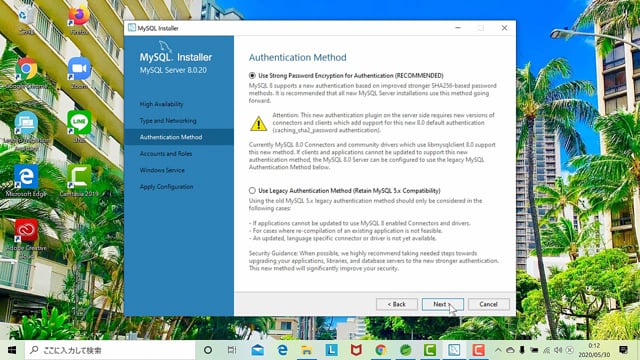Open OneDrive cloud tray icon
Screen dimensions: 640x360
coord(510,350)
